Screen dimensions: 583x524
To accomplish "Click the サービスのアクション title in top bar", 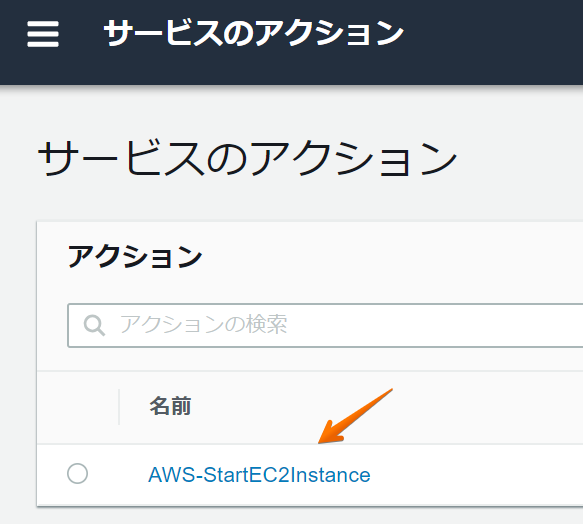I will tap(254, 33).
